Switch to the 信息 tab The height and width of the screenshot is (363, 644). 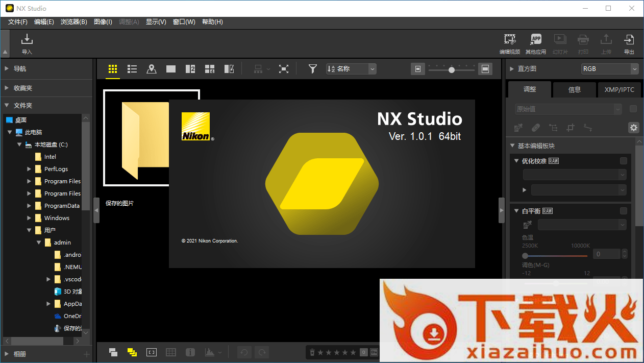pyautogui.click(x=575, y=89)
